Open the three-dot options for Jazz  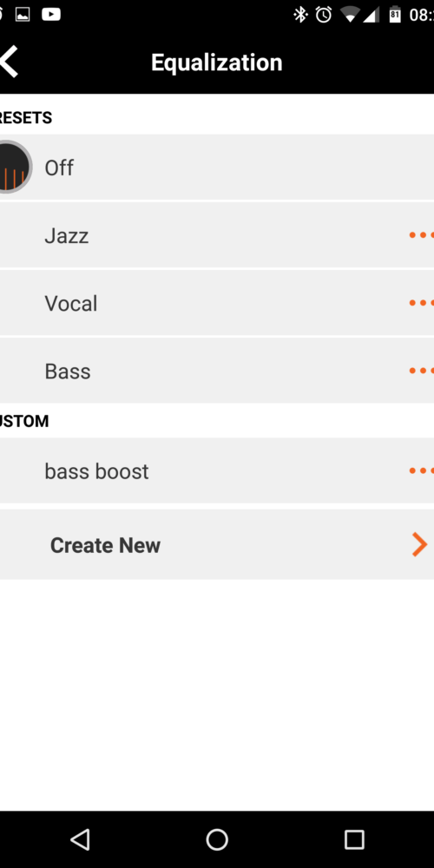(422, 235)
